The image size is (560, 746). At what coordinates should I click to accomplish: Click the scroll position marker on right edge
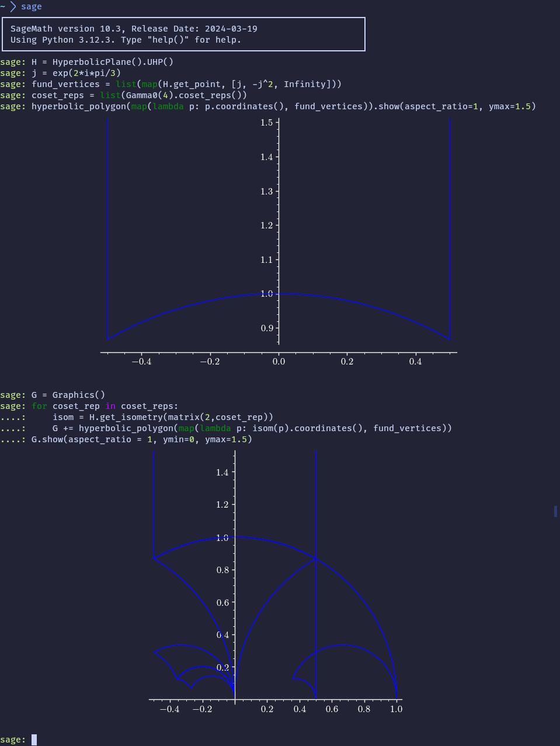(x=555, y=511)
